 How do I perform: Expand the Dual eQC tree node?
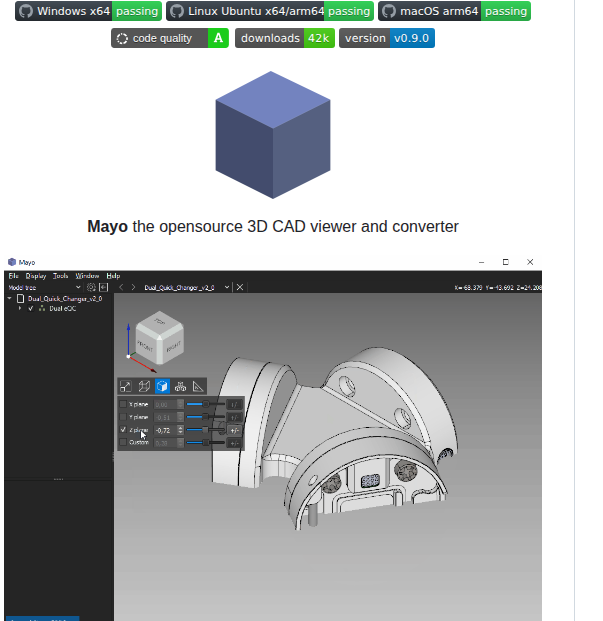click(x=20, y=308)
